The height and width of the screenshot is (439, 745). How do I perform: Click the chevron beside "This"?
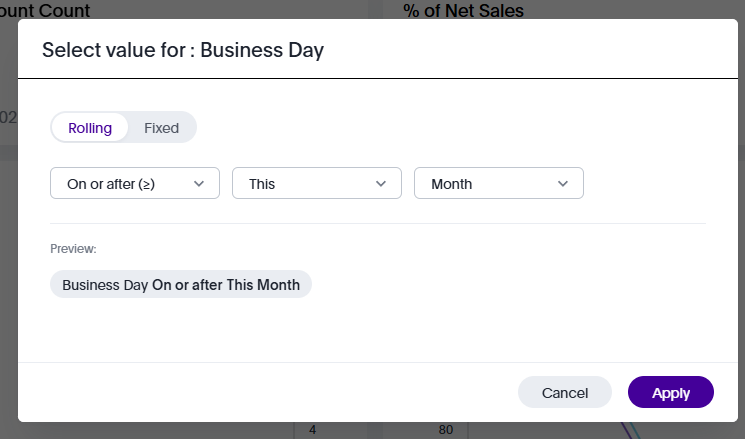click(381, 184)
